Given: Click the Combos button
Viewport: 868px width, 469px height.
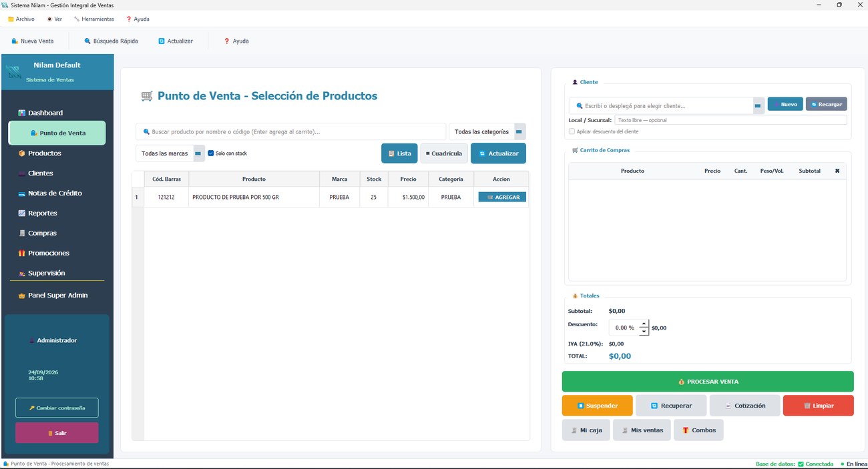Looking at the screenshot, I should [x=698, y=430].
